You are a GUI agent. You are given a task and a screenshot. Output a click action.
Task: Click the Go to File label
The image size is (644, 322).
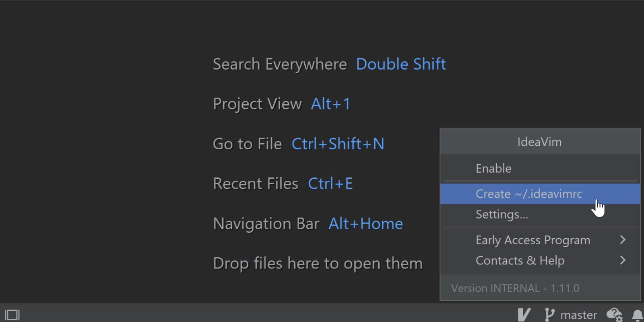[x=247, y=144]
